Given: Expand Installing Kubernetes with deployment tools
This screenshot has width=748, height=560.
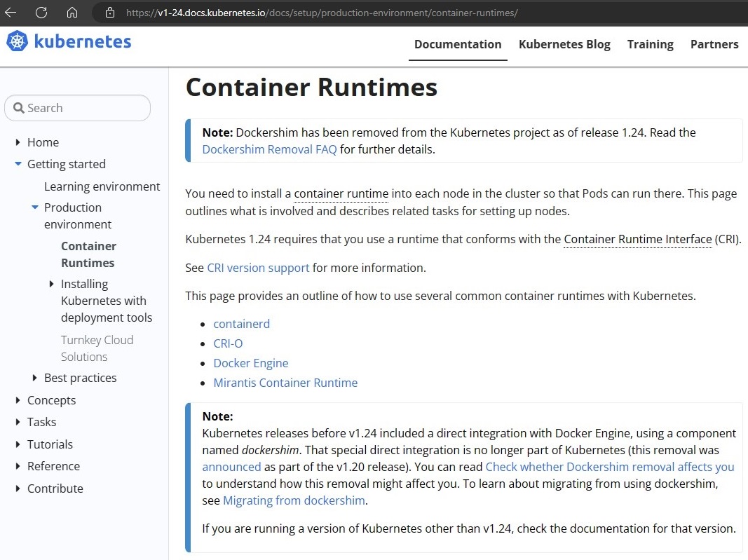Looking at the screenshot, I should [x=51, y=284].
